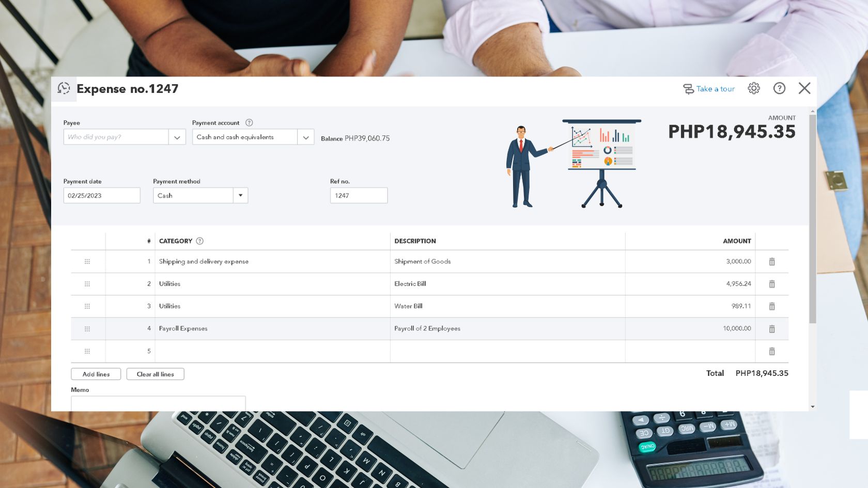Click the 989.11 amount cell
The height and width of the screenshot is (488, 868).
690,306
